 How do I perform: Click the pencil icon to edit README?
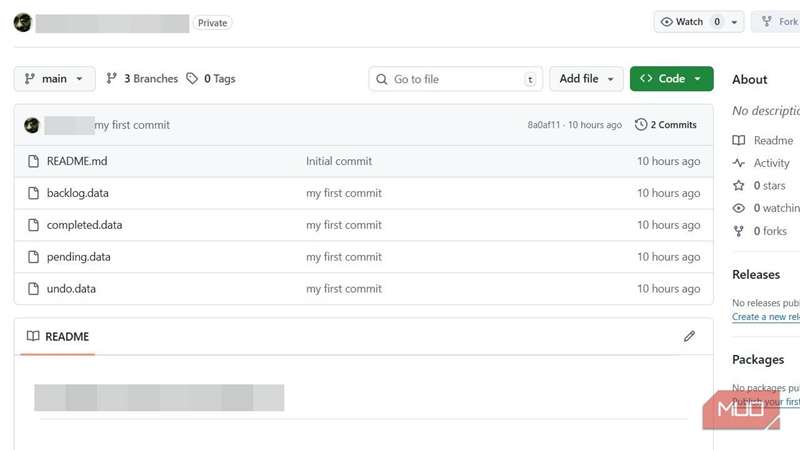pyautogui.click(x=689, y=337)
